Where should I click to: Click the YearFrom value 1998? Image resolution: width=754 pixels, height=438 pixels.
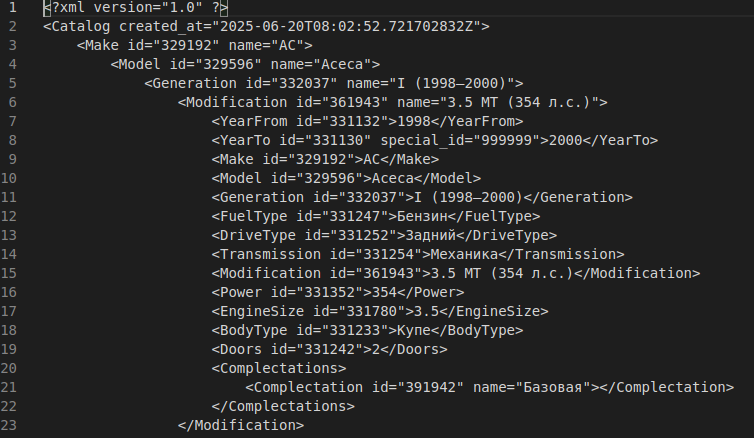click(414, 121)
